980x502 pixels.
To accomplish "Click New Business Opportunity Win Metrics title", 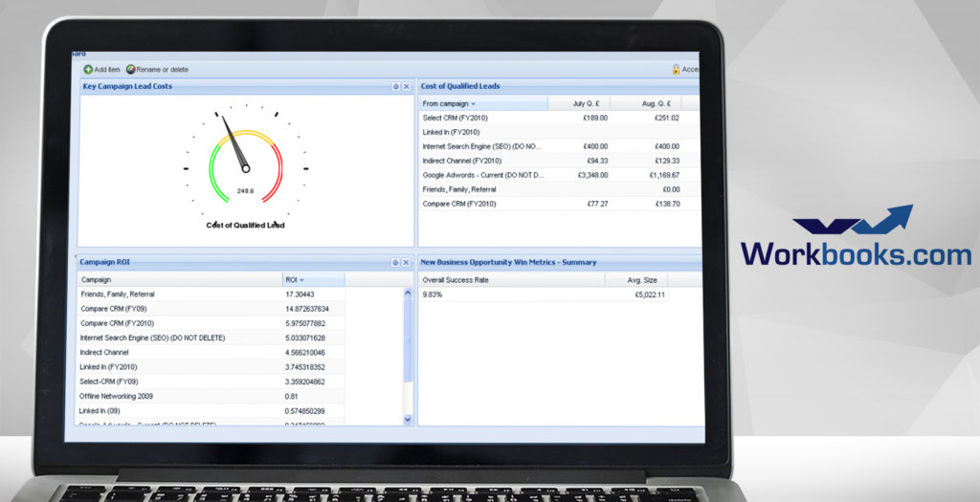I will (509, 262).
